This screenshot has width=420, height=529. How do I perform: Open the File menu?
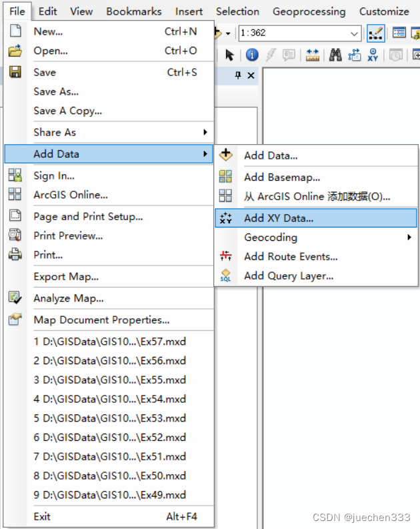(17, 11)
